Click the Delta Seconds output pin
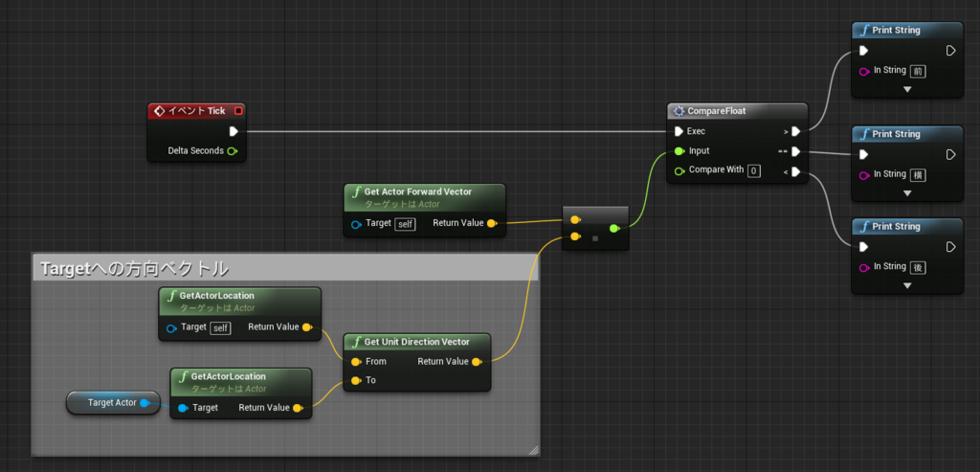Screen dimensions: 980x472 point(233,150)
